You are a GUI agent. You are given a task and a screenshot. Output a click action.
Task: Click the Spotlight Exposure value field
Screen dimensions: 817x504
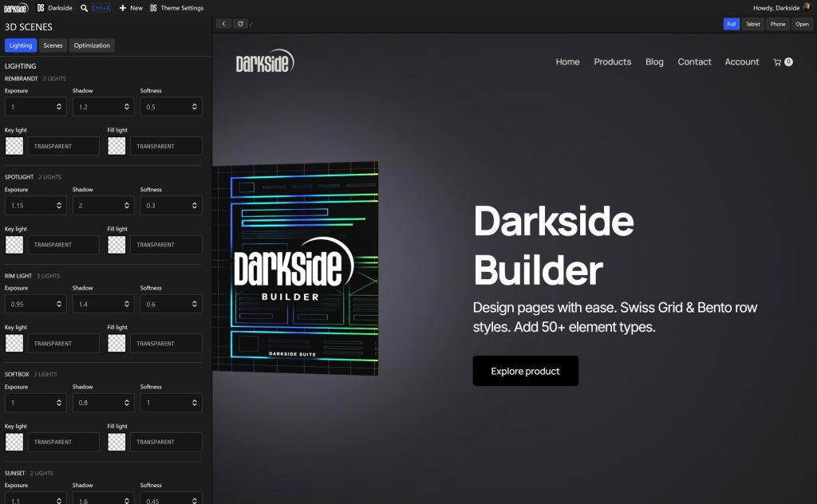point(35,206)
